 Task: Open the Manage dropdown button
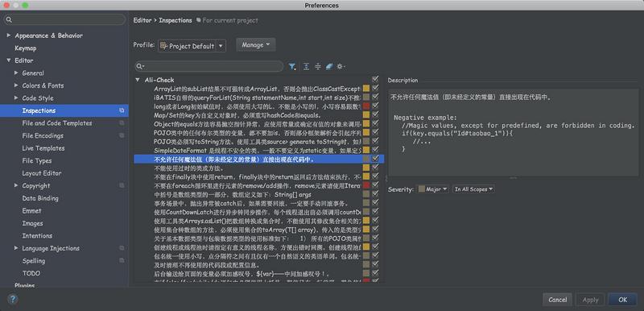click(255, 45)
